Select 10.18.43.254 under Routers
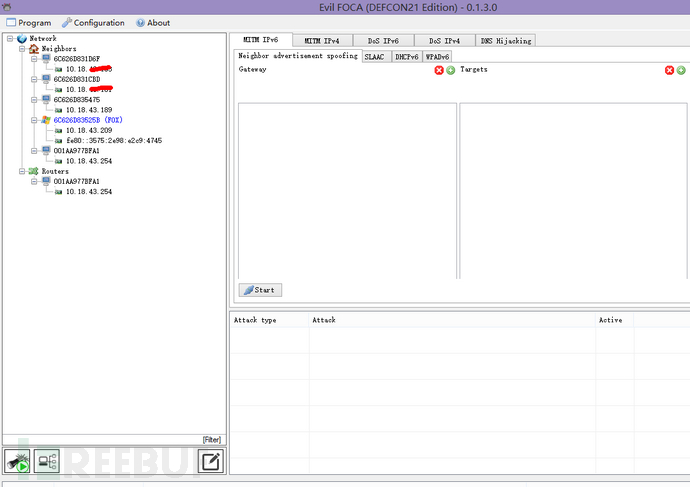The height and width of the screenshot is (487, 690). point(89,192)
